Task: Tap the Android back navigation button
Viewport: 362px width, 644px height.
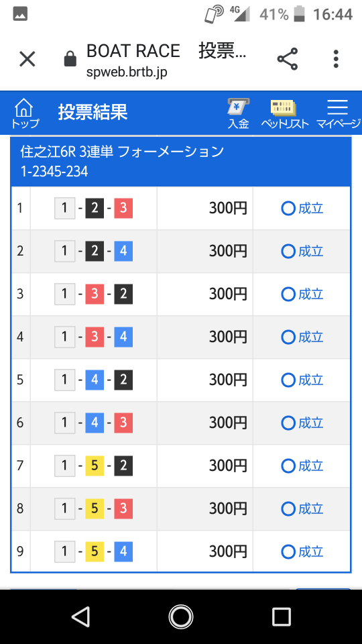Action: [80, 617]
